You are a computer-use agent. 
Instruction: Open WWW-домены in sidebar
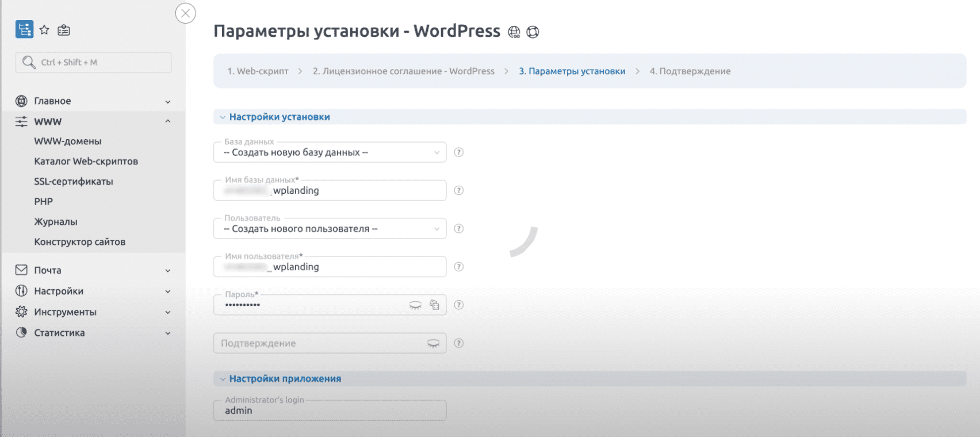tap(68, 141)
